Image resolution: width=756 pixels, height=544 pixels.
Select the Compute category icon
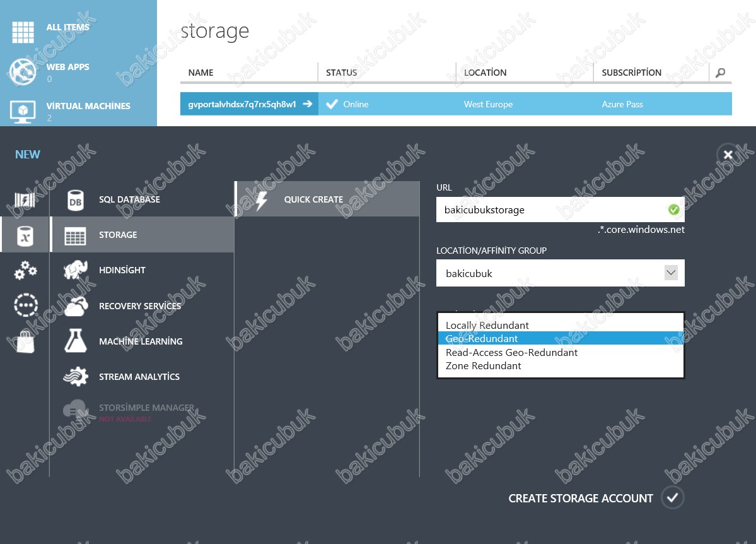pyautogui.click(x=25, y=200)
